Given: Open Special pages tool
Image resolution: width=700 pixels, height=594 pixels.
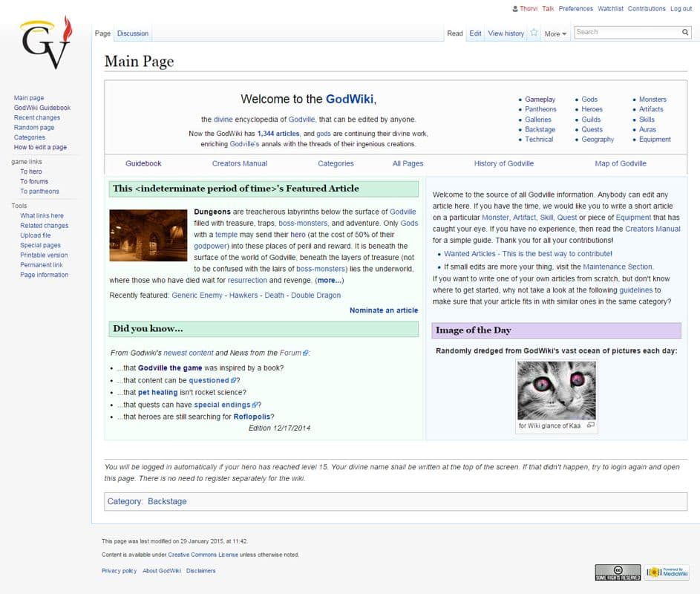Looking at the screenshot, I should tap(40, 245).
